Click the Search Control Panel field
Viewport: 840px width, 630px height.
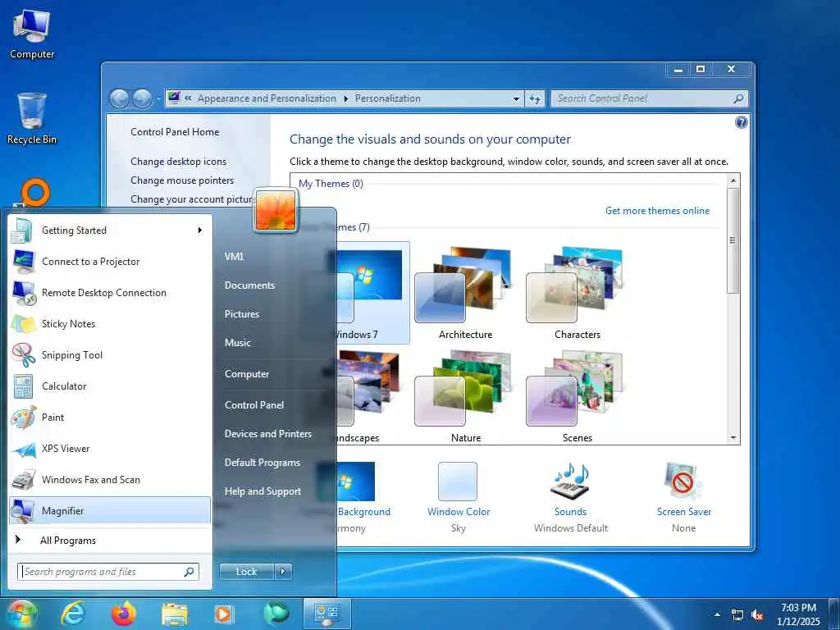tap(649, 98)
